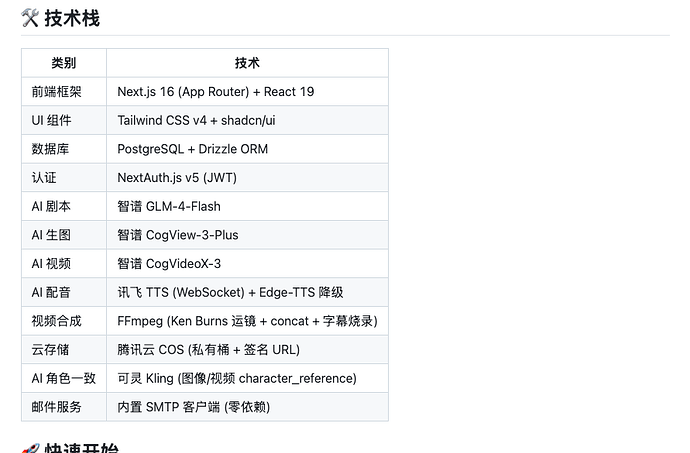Select the 视频合成 cell
This screenshot has height=453, width=690.
point(64,321)
